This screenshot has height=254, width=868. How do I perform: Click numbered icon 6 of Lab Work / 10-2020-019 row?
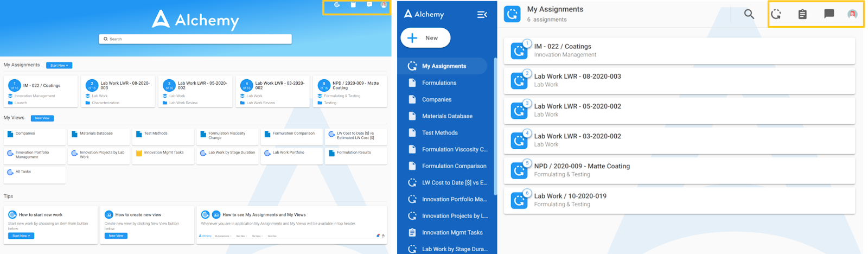519,200
